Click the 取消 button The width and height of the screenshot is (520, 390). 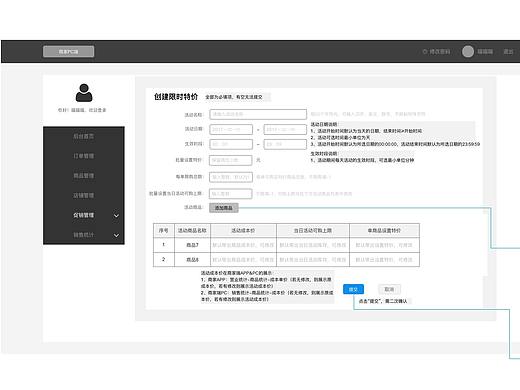point(389,289)
